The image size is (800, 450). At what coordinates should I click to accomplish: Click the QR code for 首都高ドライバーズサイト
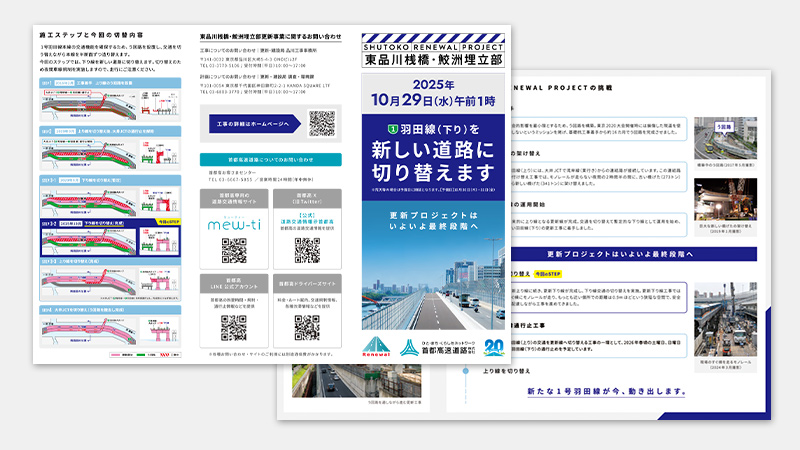coord(309,325)
